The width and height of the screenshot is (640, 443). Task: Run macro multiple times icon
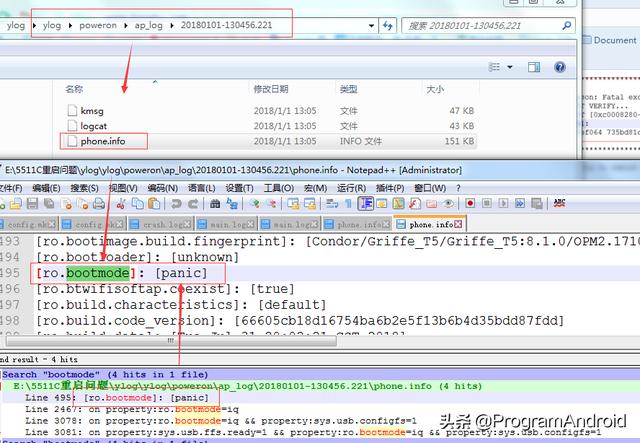pos(520,203)
